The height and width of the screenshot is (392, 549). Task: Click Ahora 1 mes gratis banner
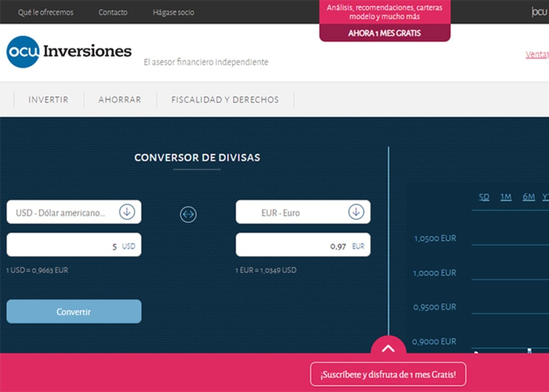click(x=385, y=33)
